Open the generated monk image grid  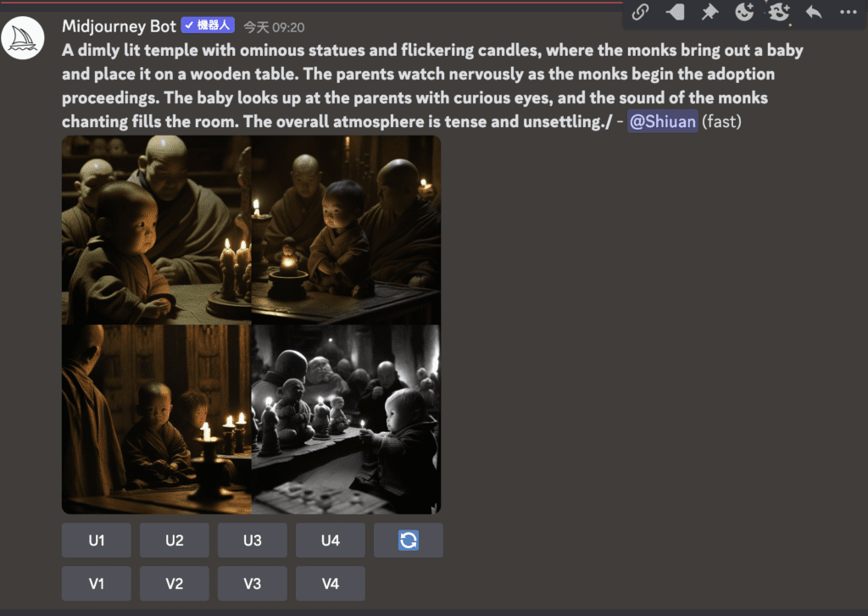pyautogui.click(x=251, y=325)
